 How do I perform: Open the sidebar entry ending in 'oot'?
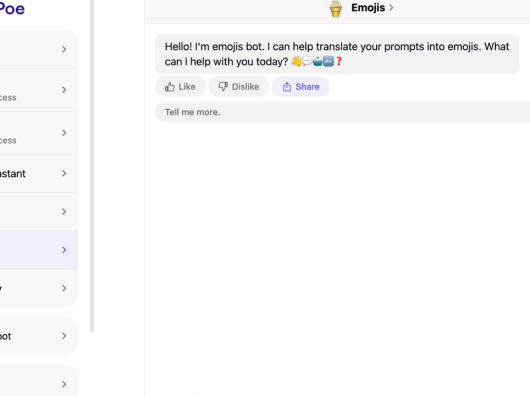pyautogui.click(x=39, y=336)
